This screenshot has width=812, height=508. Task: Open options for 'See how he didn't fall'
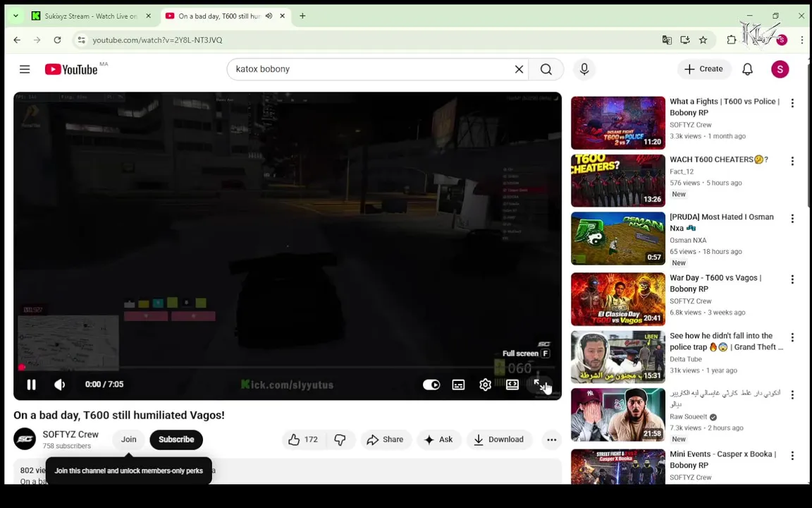pyautogui.click(x=792, y=337)
